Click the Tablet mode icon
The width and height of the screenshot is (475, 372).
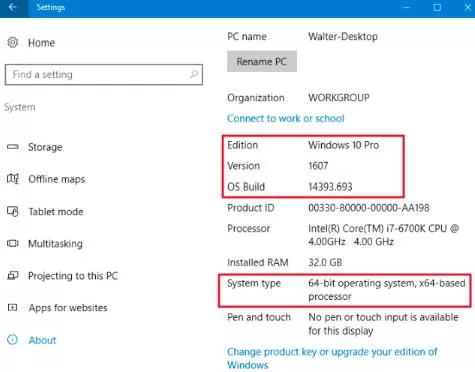pos(13,211)
